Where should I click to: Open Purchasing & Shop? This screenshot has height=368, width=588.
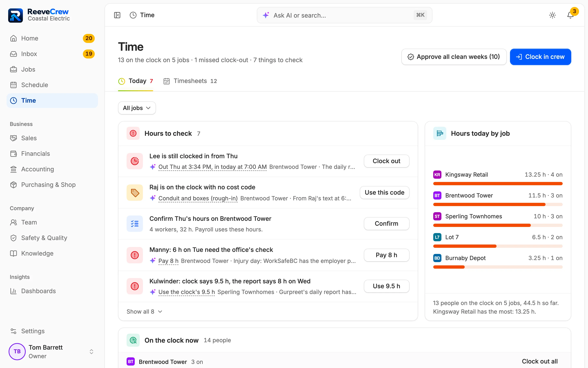52,185
